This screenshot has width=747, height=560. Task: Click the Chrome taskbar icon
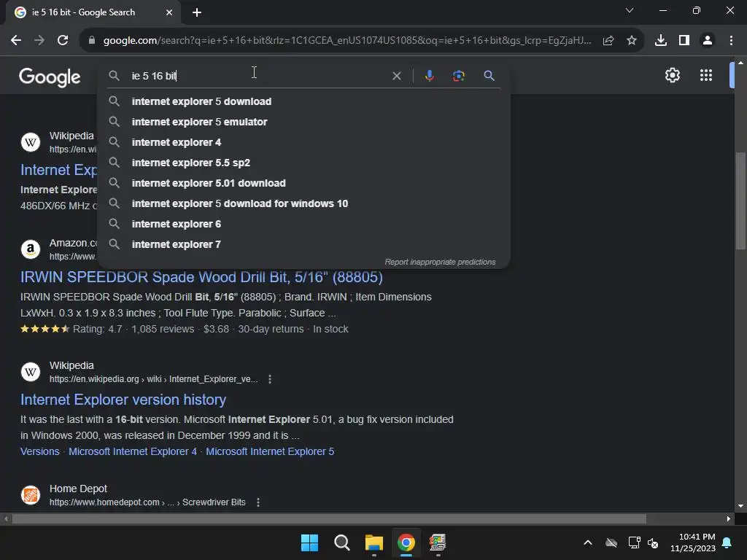[406, 542]
